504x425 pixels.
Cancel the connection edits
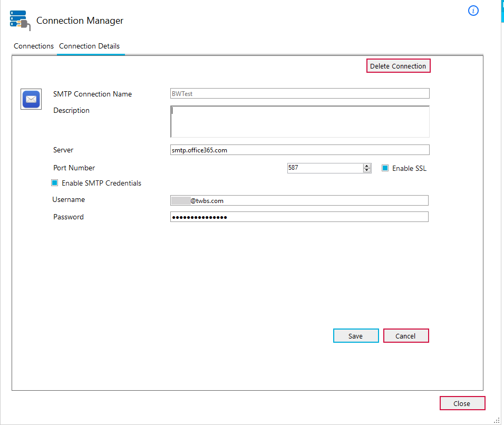pos(406,336)
